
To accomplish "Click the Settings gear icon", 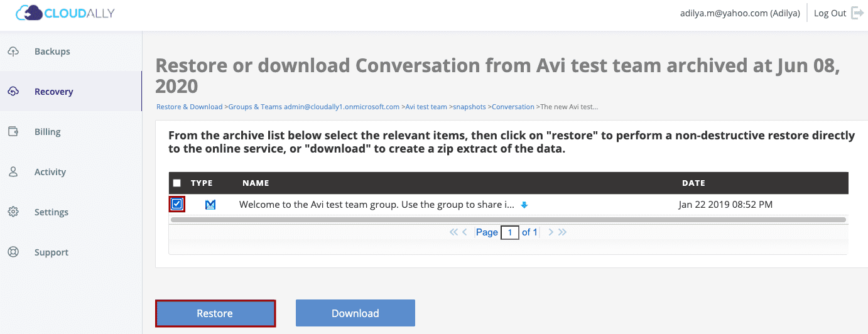I will [x=13, y=212].
